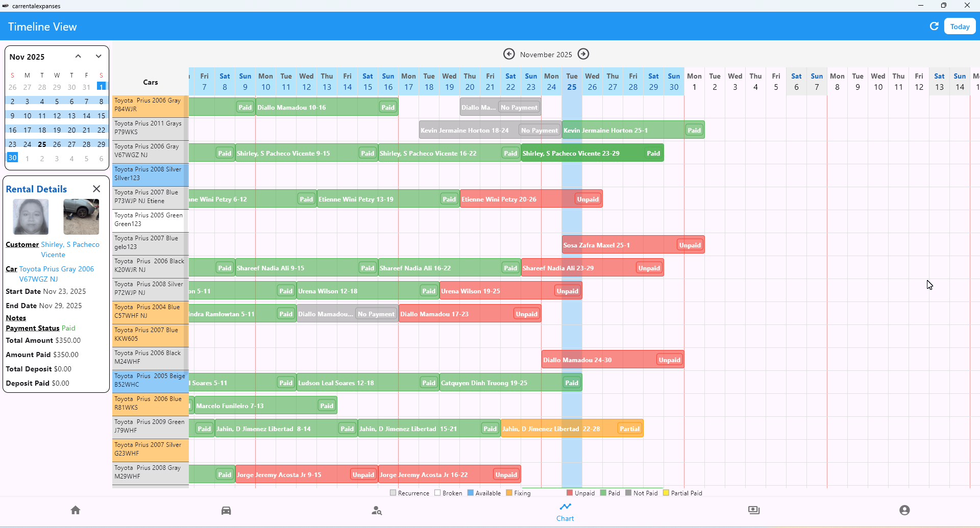Advance timeline with right arrow circle

[583, 54]
